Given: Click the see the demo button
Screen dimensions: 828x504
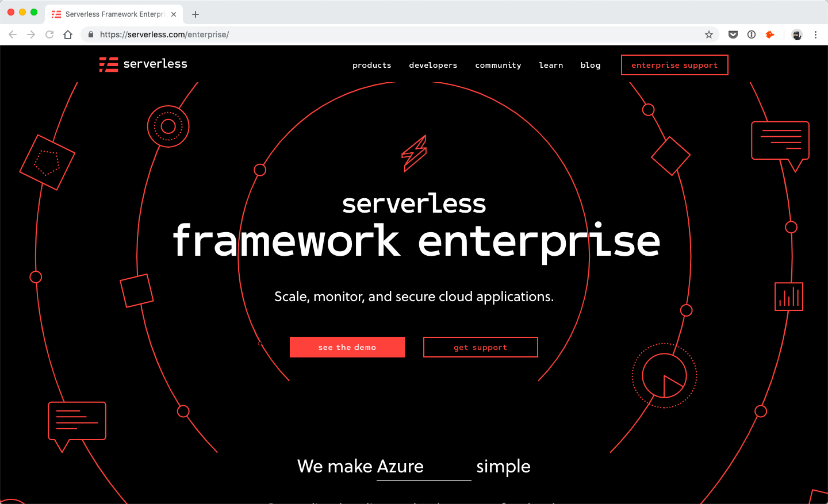Looking at the screenshot, I should (347, 347).
